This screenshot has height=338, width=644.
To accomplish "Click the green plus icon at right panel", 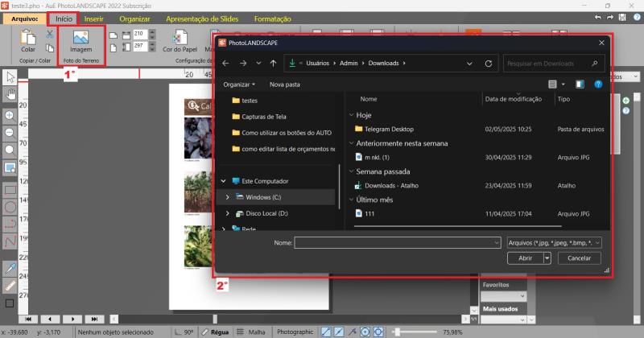I will (625, 101).
